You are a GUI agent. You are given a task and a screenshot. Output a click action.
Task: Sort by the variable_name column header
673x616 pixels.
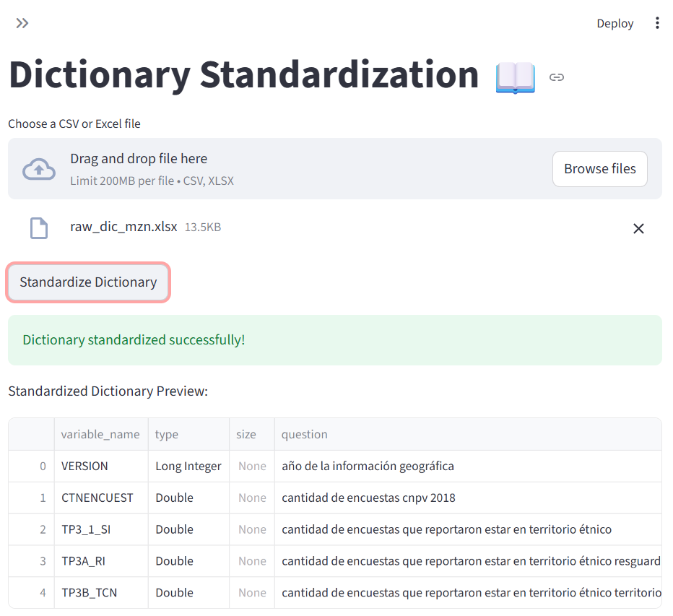pos(100,434)
